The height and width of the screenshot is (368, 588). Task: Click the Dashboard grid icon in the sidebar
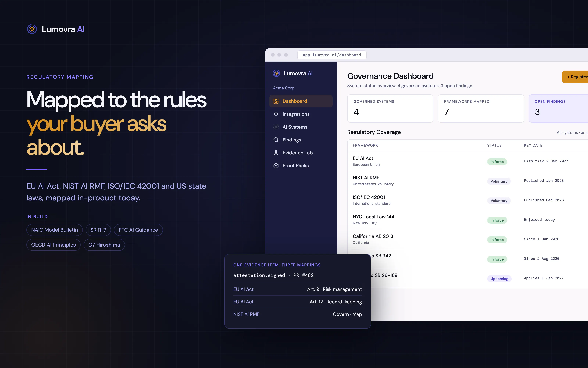(x=276, y=101)
